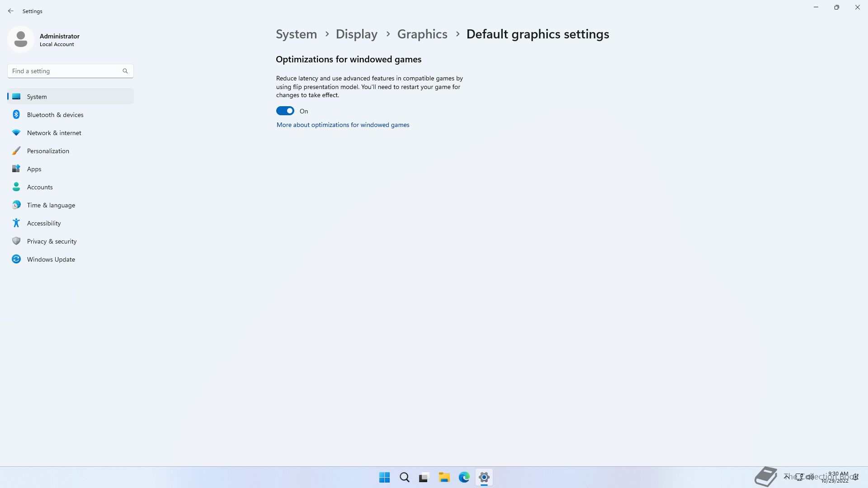Show hidden system tray icons chevron

click(786, 476)
